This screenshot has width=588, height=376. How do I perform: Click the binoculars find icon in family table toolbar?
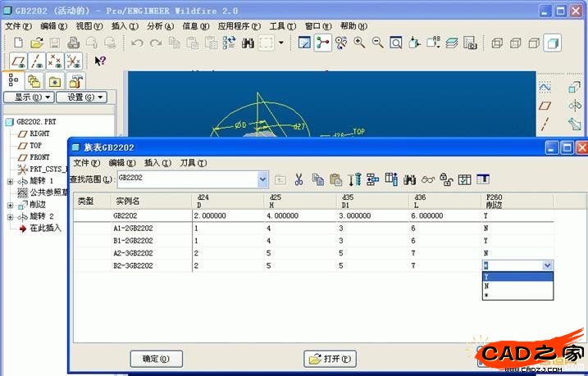pyautogui.click(x=410, y=179)
